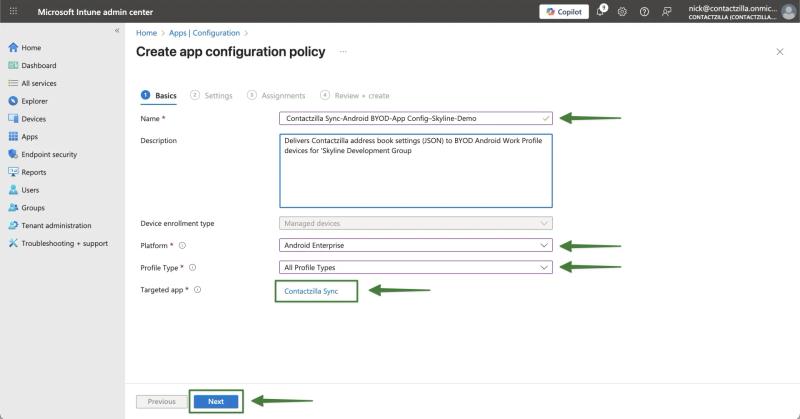The width and height of the screenshot is (800, 419).
Task: Open the Device enrollment type dropdown
Action: [415, 224]
